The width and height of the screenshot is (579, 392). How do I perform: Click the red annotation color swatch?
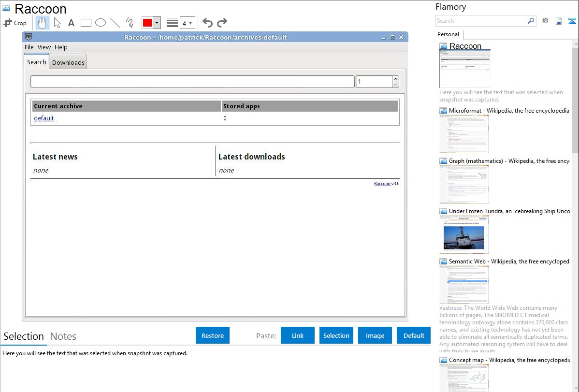147,23
